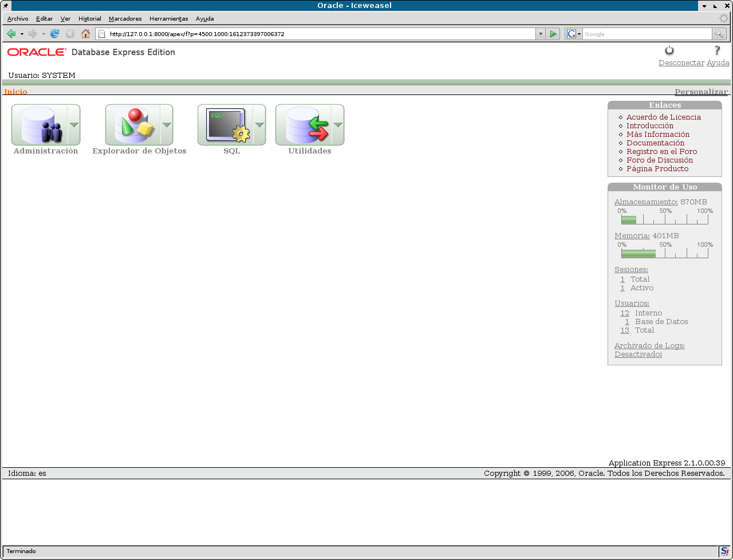Open the Ver menu
Screen dimensions: 733x560
pos(65,19)
